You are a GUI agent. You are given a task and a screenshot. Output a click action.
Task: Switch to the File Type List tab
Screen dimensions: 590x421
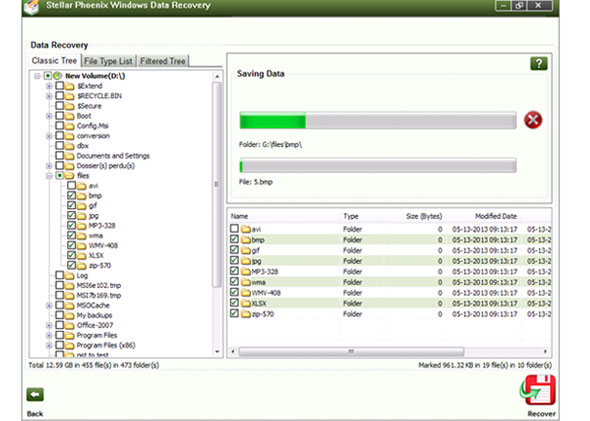108,61
